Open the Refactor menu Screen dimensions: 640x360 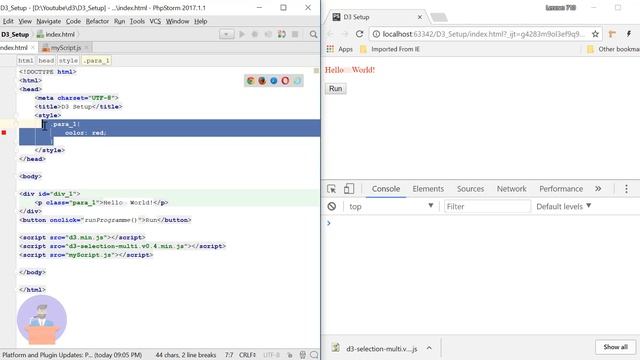(x=97, y=21)
